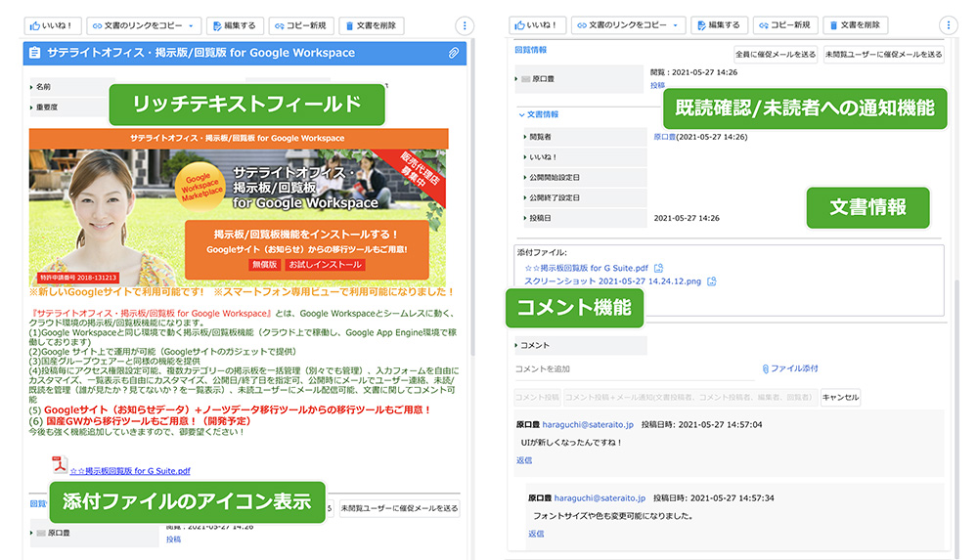Click comment text フォントサイズや色も変更可能になりました。

613,516
